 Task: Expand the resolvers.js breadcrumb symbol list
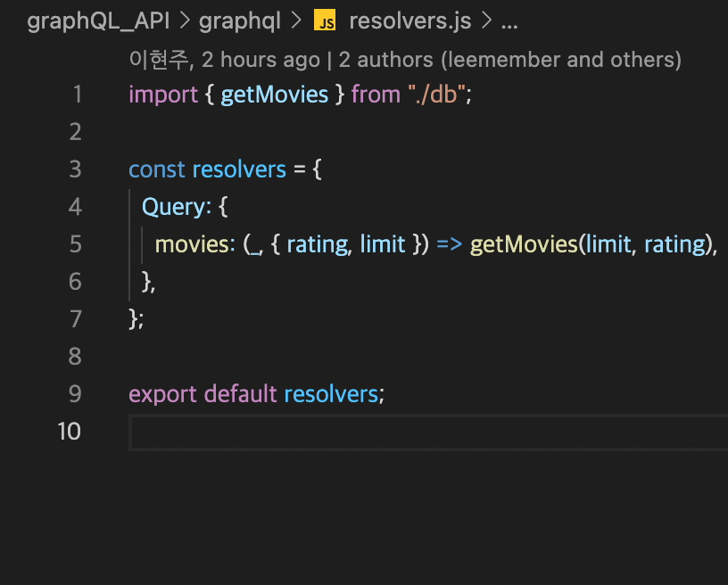pos(409,20)
